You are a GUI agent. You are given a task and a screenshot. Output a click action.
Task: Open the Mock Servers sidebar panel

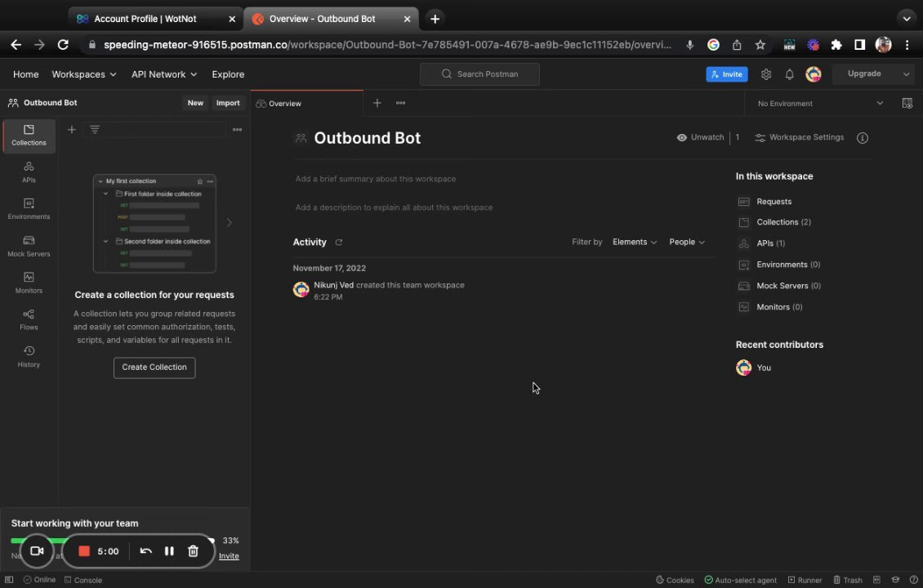pos(29,246)
